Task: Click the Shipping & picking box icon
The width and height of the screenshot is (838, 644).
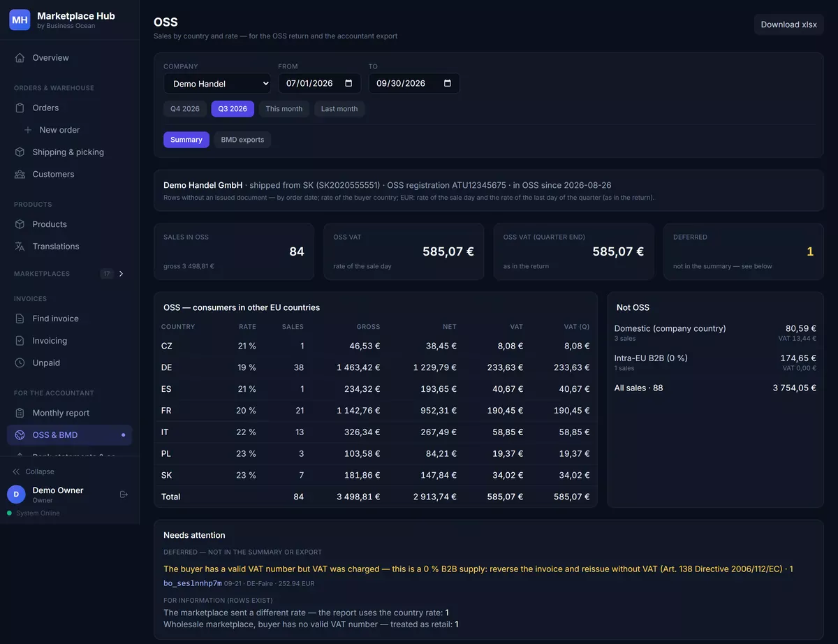Action: point(20,152)
